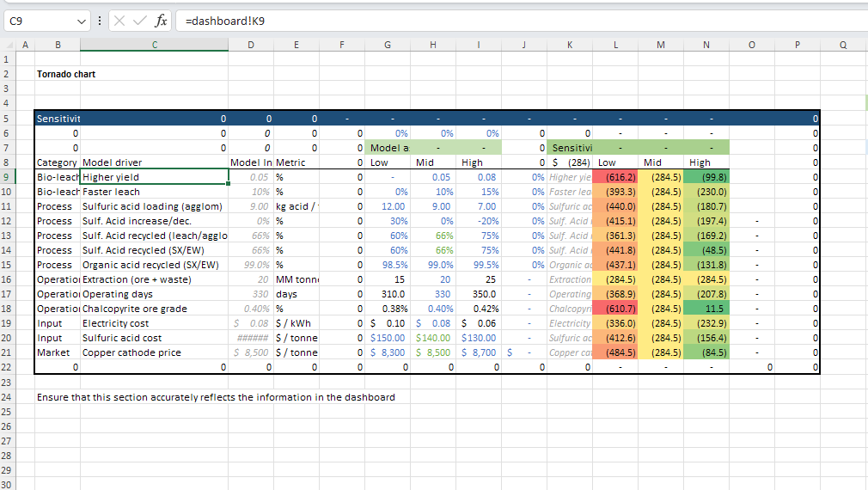
Task: Select column L header
Action: coord(615,45)
